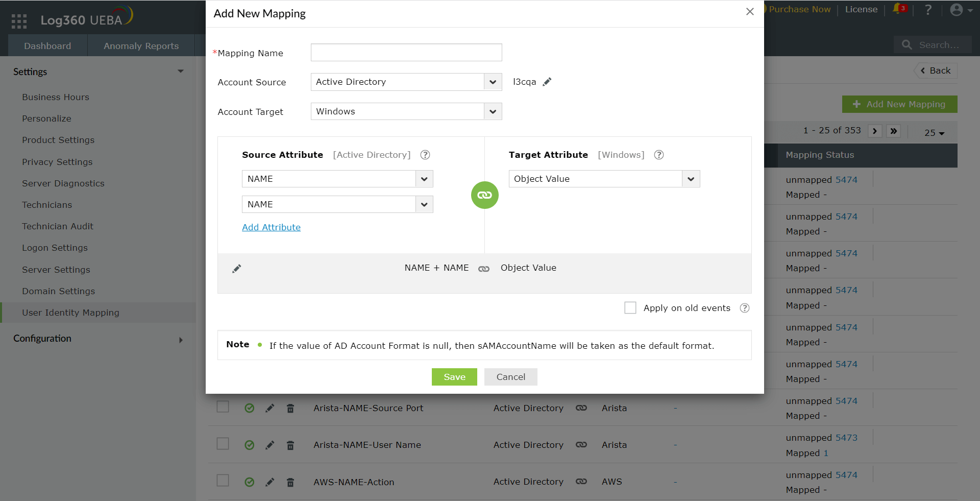Delete the Arista-NAME-Source Port mapping
This screenshot has width=980, height=501.
[290, 408]
